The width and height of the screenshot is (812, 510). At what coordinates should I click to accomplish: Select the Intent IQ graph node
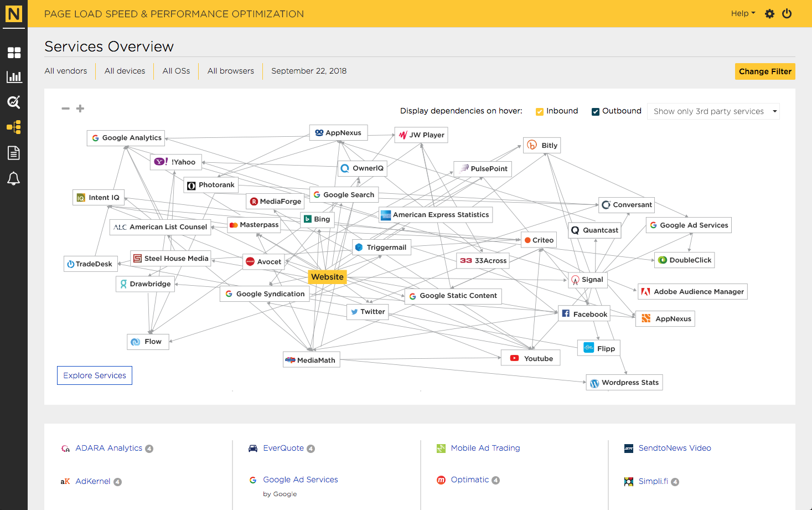pyautogui.click(x=99, y=198)
